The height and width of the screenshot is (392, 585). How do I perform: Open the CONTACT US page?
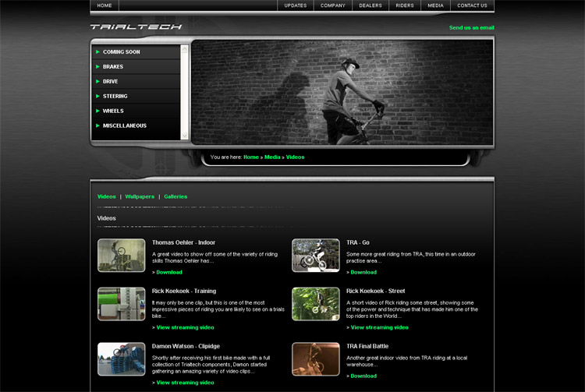point(472,5)
